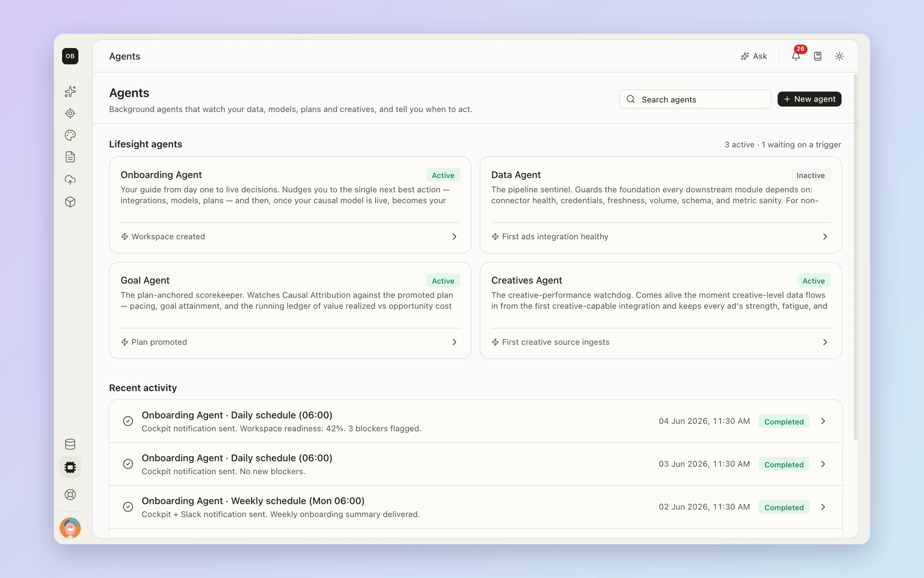Expand Plan promoted trigger chevron
The width and height of the screenshot is (924, 578).
(x=454, y=342)
